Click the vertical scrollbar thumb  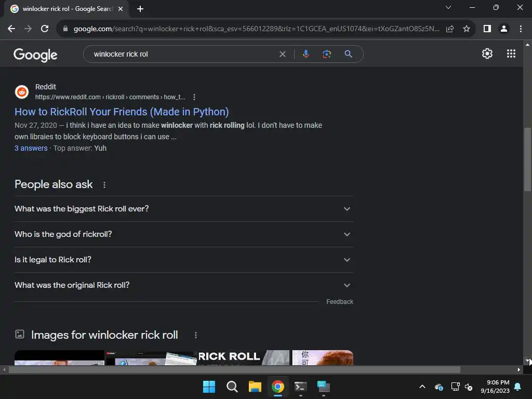click(x=527, y=159)
